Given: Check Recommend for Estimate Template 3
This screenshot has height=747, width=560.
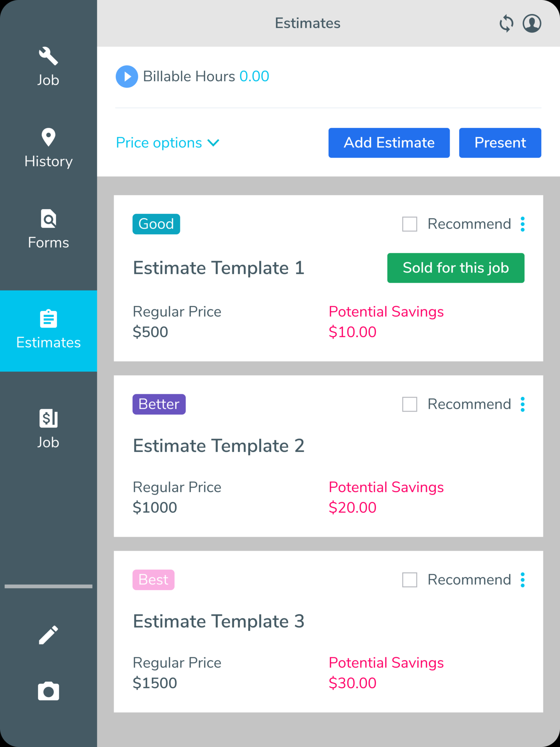Looking at the screenshot, I should [x=409, y=580].
